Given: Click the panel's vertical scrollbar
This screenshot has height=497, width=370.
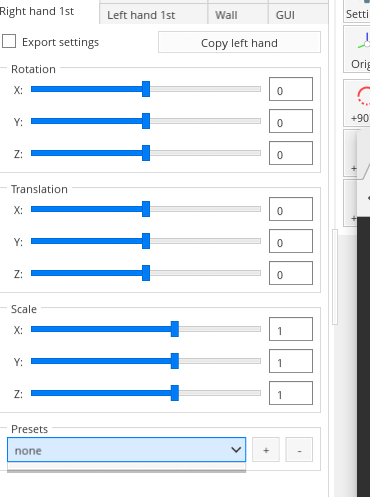Looking at the screenshot, I should pyautogui.click(x=335, y=277).
